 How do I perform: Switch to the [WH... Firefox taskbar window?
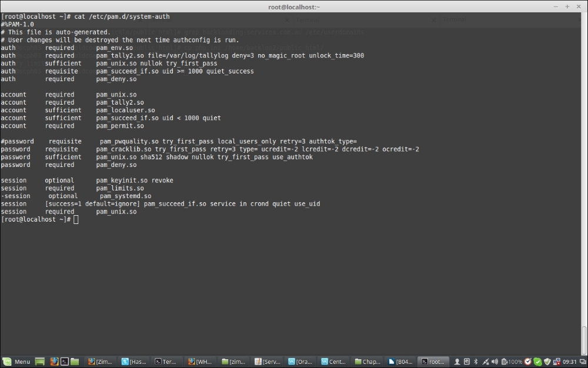point(200,362)
